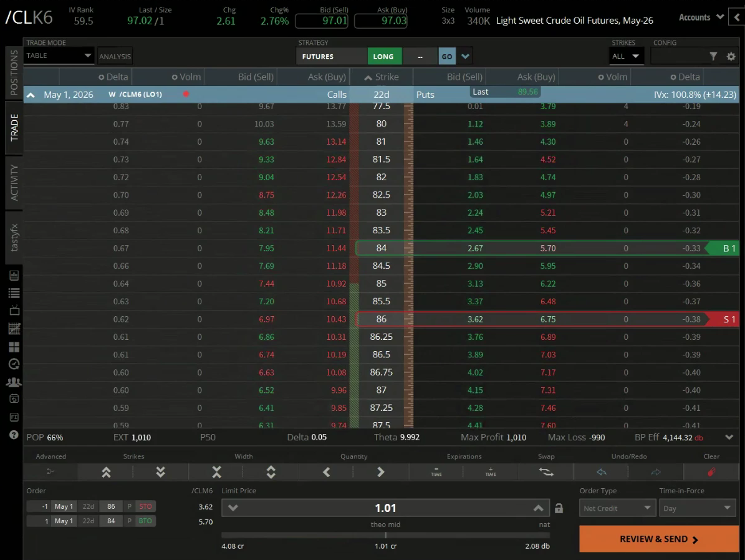This screenshot has width=745, height=560.
Task: Click the ANALYSIS button
Action: coord(115,57)
